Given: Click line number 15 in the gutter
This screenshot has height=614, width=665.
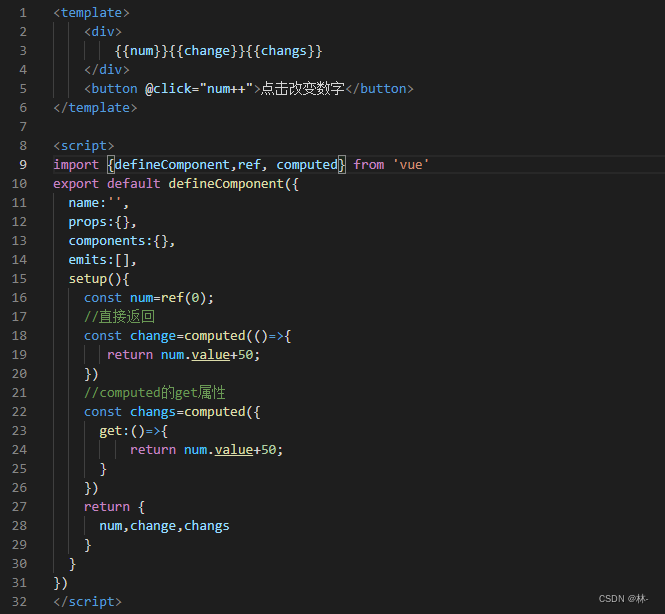Looking at the screenshot, I should click(19, 279).
